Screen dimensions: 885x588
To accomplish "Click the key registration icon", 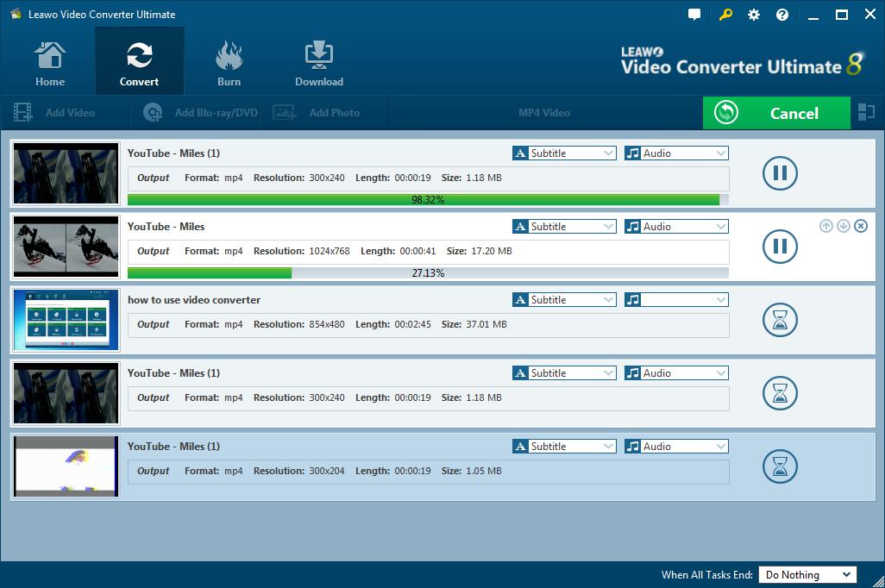I will (x=725, y=15).
